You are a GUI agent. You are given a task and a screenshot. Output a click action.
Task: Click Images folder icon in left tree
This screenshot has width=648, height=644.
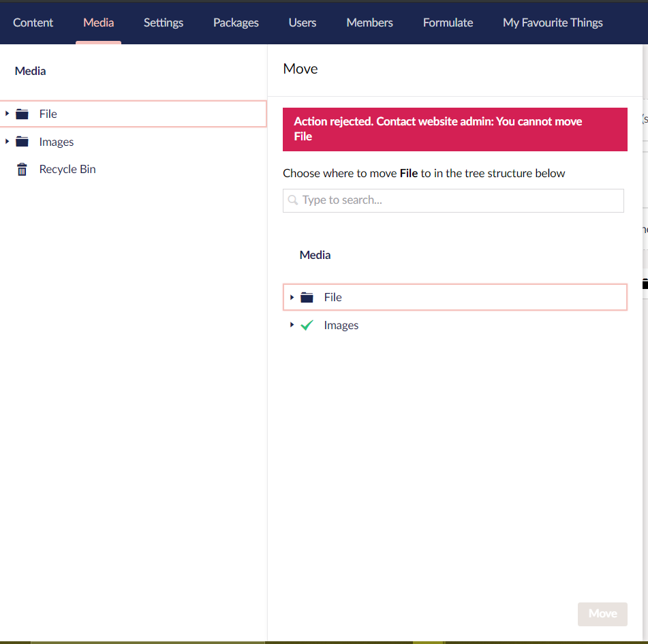pyautogui.click(x=22, y=142)
